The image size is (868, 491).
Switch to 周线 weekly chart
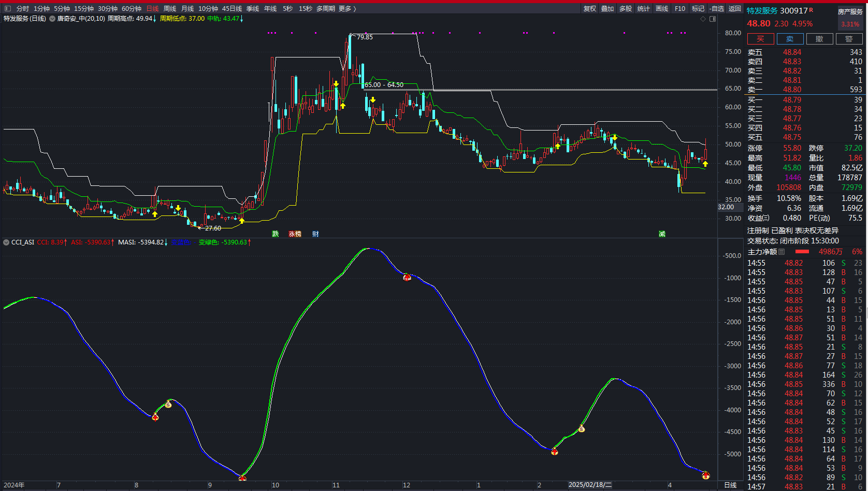pos(170,8)
